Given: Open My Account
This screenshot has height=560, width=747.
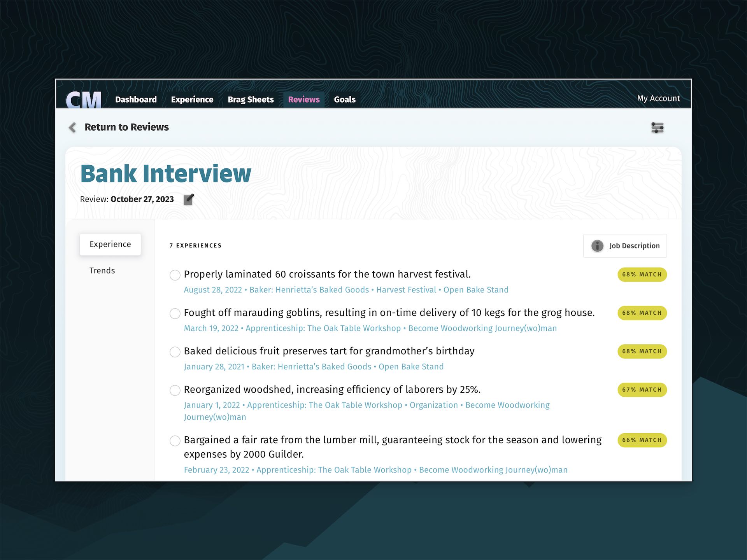Looking at the screenshot, I should point(658,98).
